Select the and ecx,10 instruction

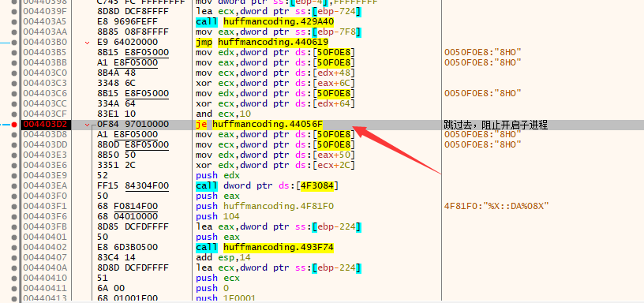point(223,114)
